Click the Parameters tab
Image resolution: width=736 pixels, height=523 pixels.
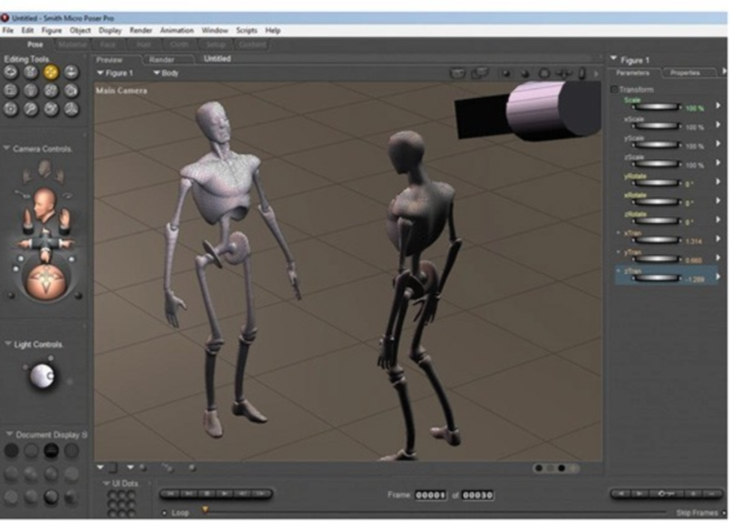[x=633, y=73]
